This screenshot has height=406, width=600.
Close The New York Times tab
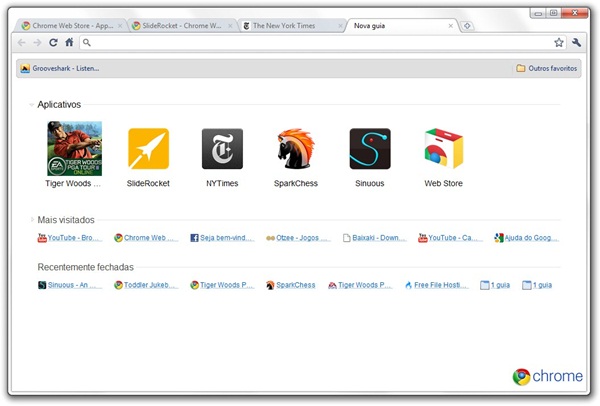(x=341, y=26)
